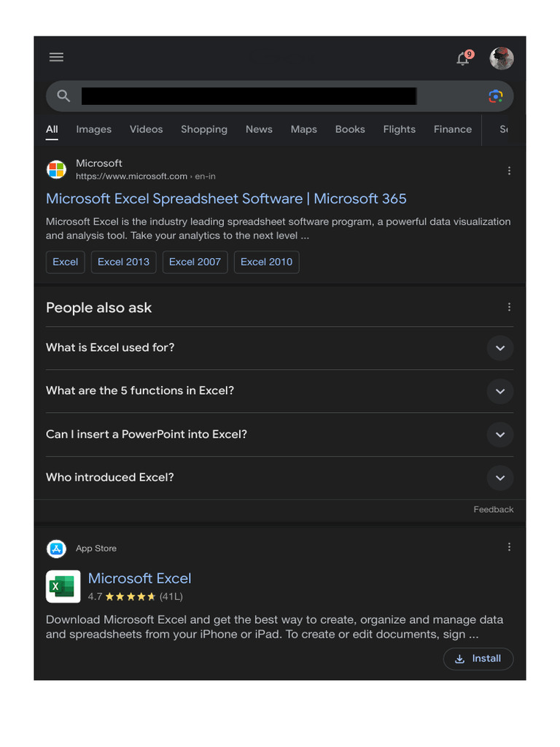
Task: Open the Videos tab
Action: click(147, 129)
